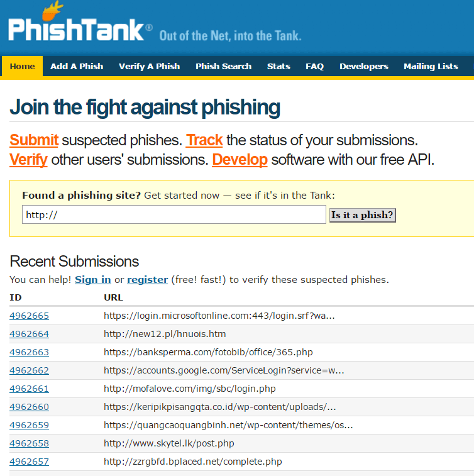This screenshot has height=476, width=474.
Task: Follow the Track link
Action: (204, 140)
